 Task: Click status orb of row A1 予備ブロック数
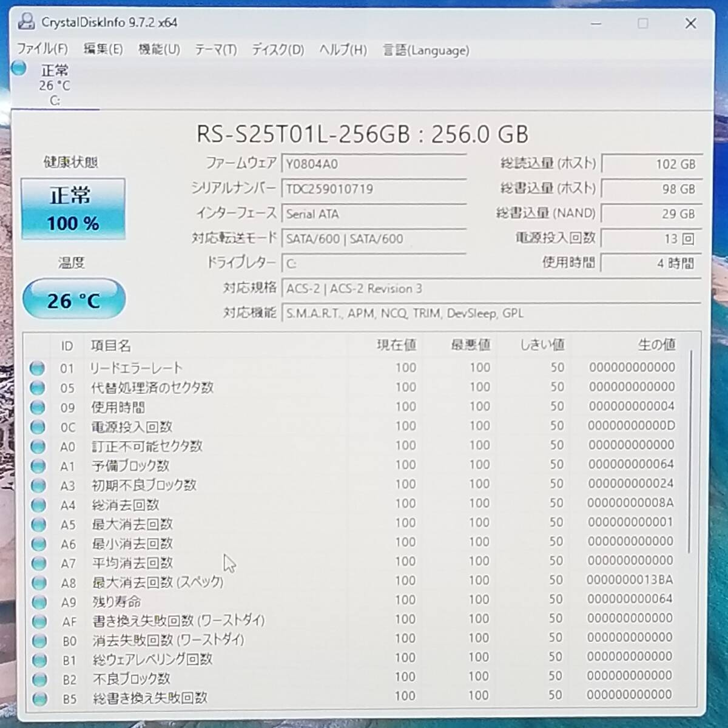point(38,466)
